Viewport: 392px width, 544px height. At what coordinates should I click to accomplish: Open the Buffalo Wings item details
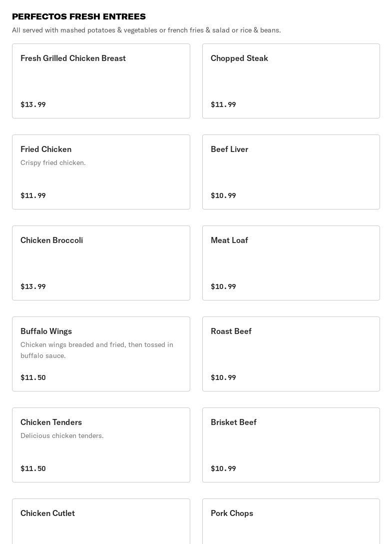click(x=101, y=354)
